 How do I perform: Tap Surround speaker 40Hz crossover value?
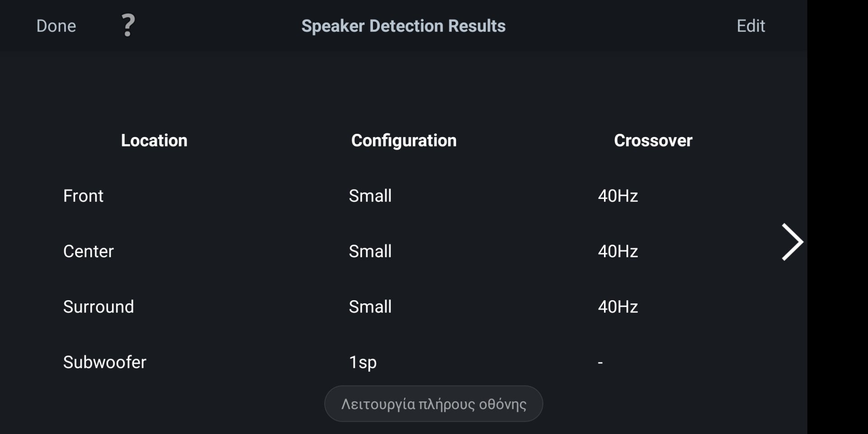coord(618,307)
